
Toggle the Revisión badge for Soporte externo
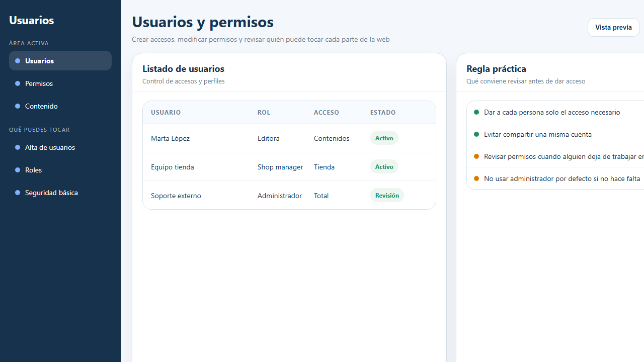(386, 195)
